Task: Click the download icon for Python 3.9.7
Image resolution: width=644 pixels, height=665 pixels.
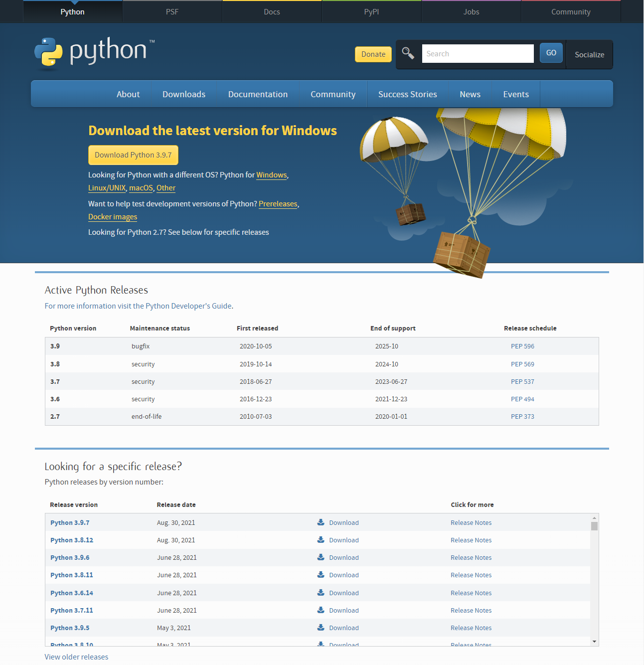Action: point(321,521)
